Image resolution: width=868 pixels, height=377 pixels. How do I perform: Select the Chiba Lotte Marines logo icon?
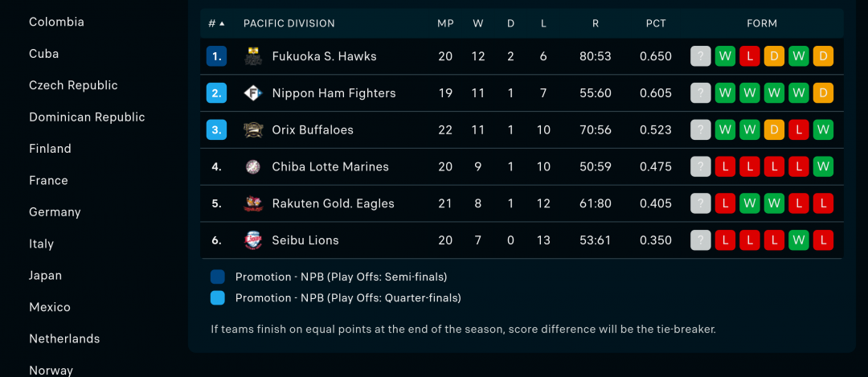click(253, 166)
